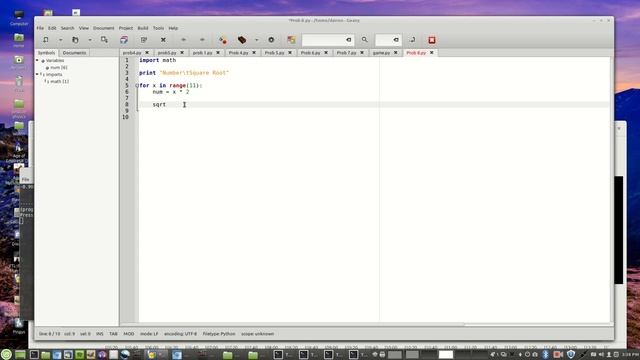Open the Project menu

[x=126, y=28]
